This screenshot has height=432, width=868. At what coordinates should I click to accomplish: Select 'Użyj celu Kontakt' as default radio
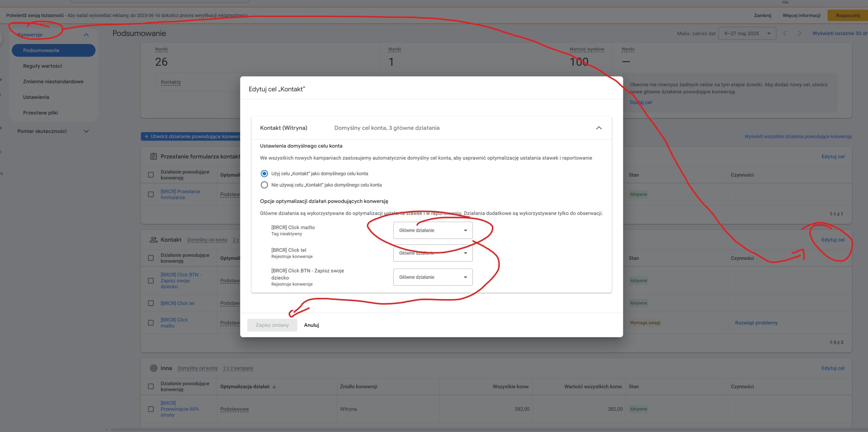click(264, 174)
